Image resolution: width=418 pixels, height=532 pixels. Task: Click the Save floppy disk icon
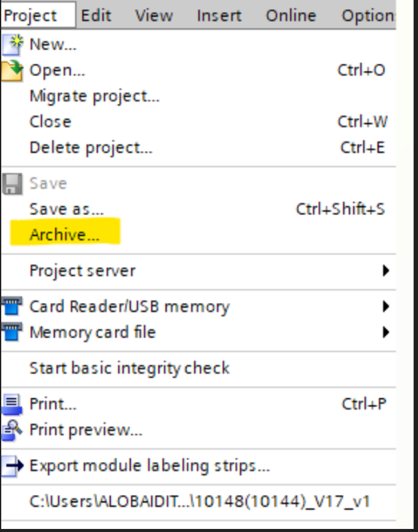pos(12,183)
